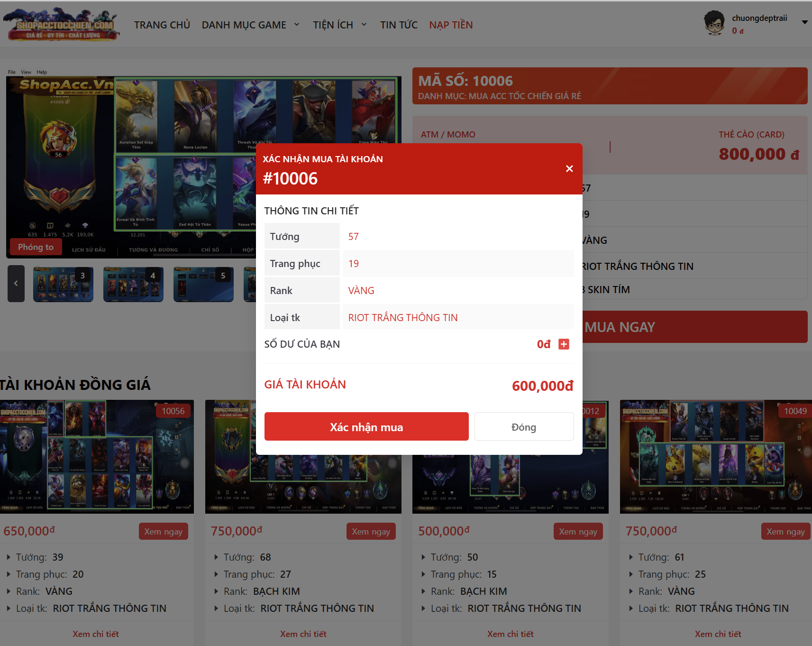
Task: Select gallery thumbnail number 3
Action: pyautogui.click(x=63, y=284)
